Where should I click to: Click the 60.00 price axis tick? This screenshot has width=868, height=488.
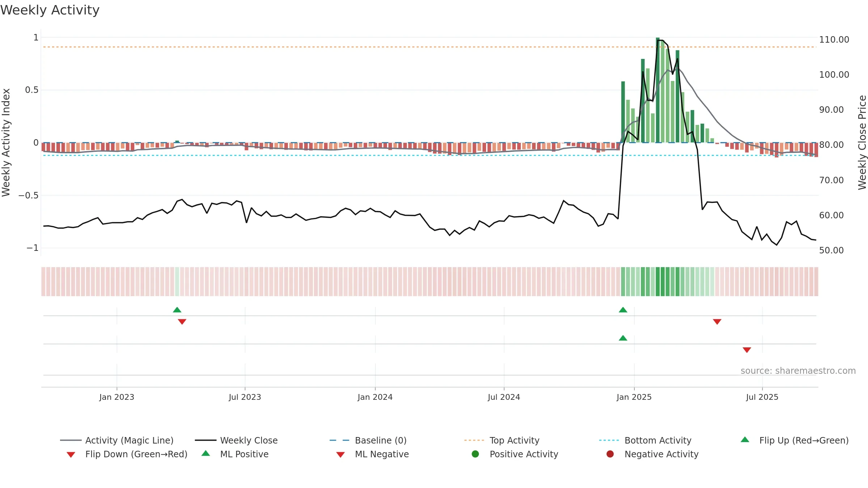click(x=831, y=215)
